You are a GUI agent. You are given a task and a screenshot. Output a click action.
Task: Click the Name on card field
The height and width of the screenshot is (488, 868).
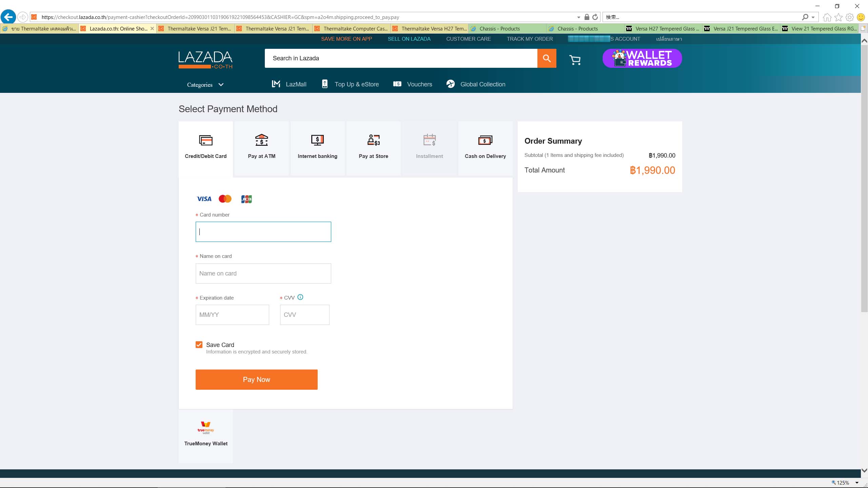click(263, 273)
